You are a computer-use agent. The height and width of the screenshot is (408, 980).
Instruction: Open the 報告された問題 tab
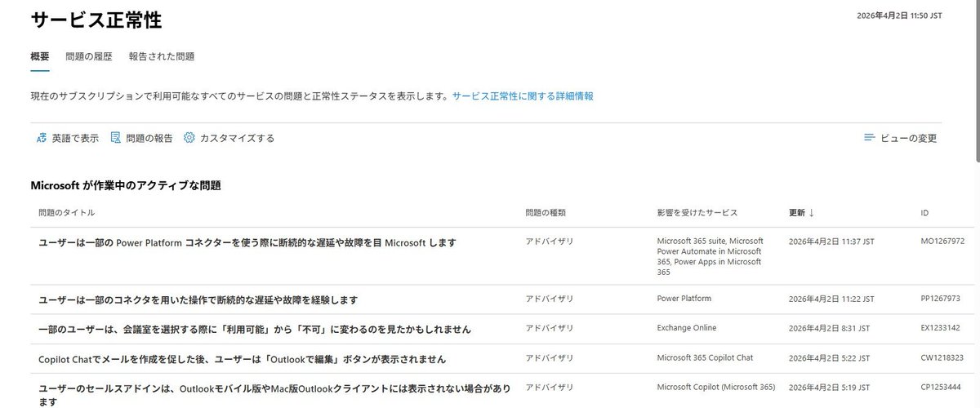(162, 56)
